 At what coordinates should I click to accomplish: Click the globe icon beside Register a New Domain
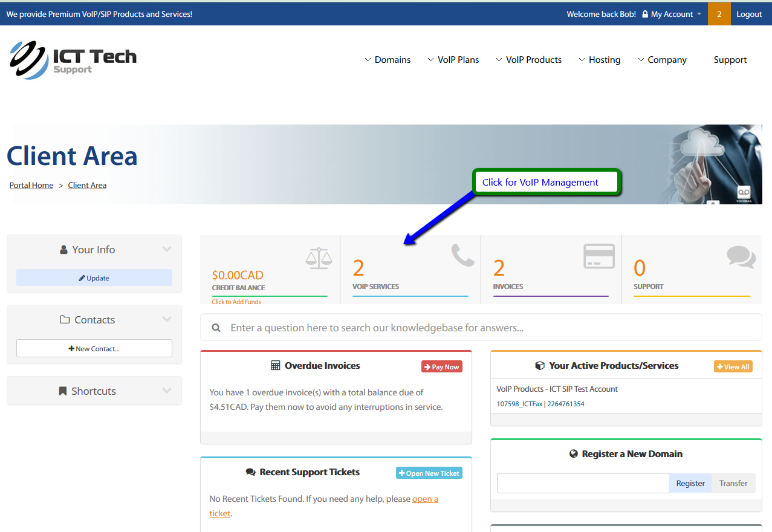(574, 454)
